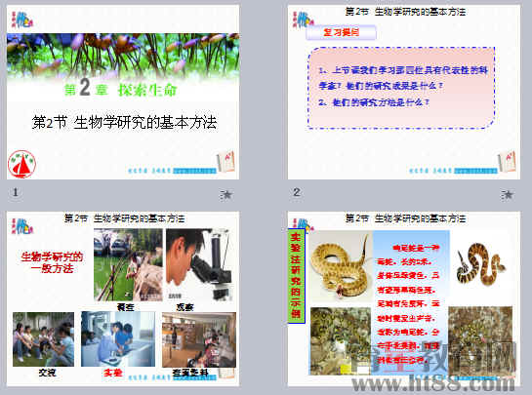Select slide 3 with research methods photos
The image size is (532, 395).
[x=123, y=298]
